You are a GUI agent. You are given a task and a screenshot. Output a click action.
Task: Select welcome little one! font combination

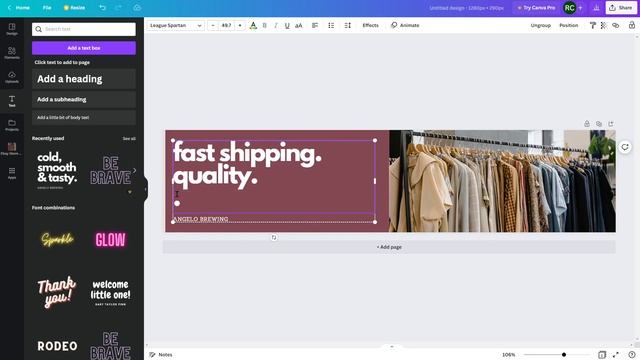[x=110, y=293]
